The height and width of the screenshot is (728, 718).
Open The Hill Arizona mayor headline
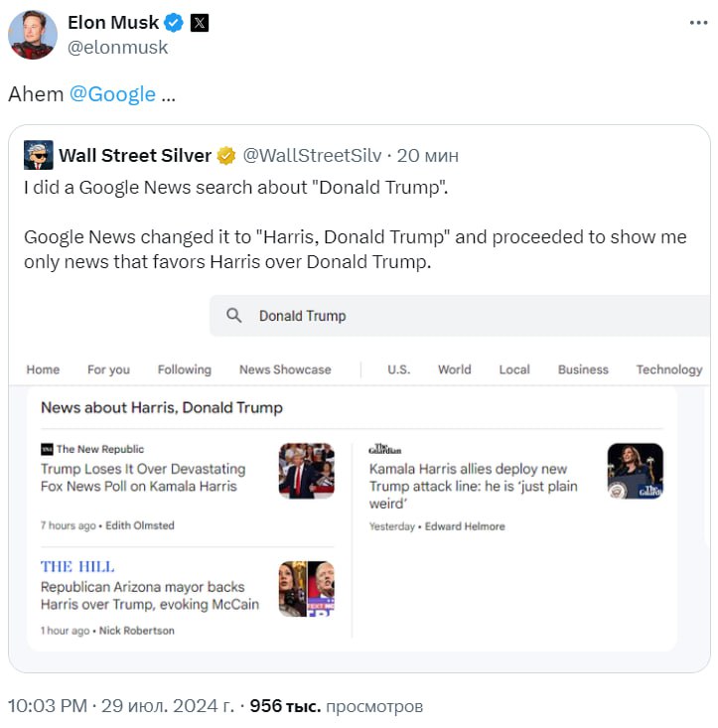(x=149, y=595)
